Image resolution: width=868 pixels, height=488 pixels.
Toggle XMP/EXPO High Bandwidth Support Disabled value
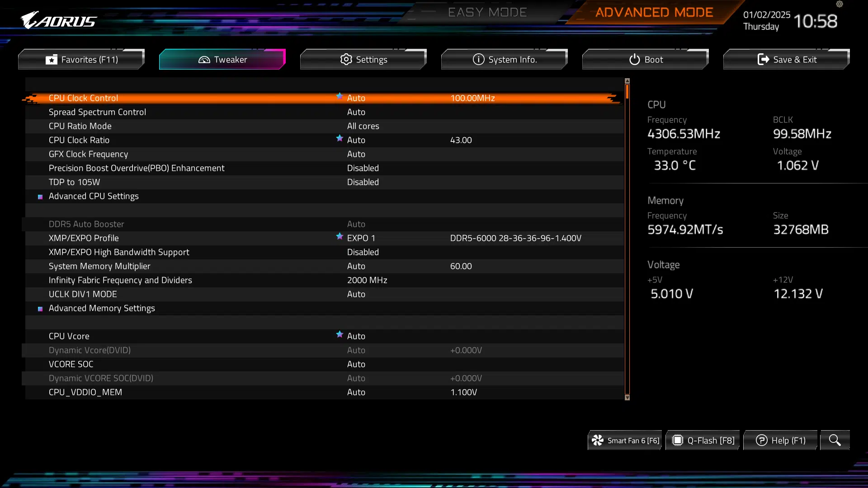[363, 252]
